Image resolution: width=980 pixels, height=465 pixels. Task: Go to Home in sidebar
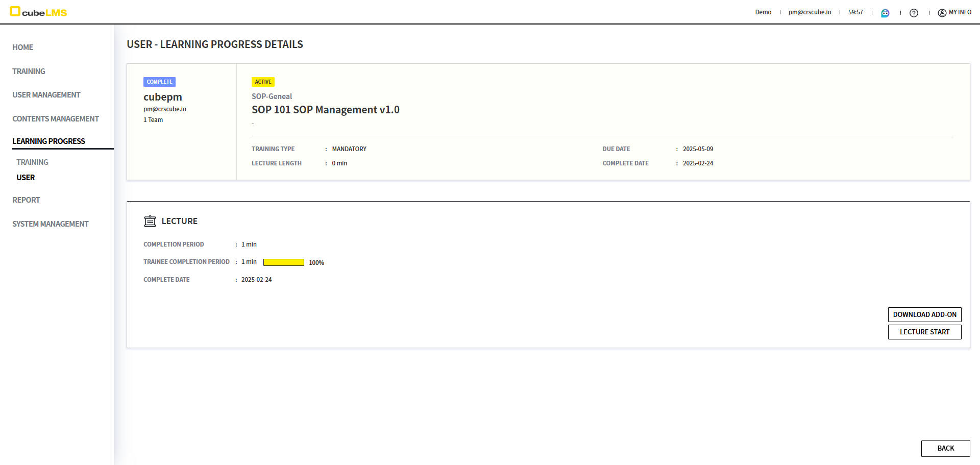(23, 47)
